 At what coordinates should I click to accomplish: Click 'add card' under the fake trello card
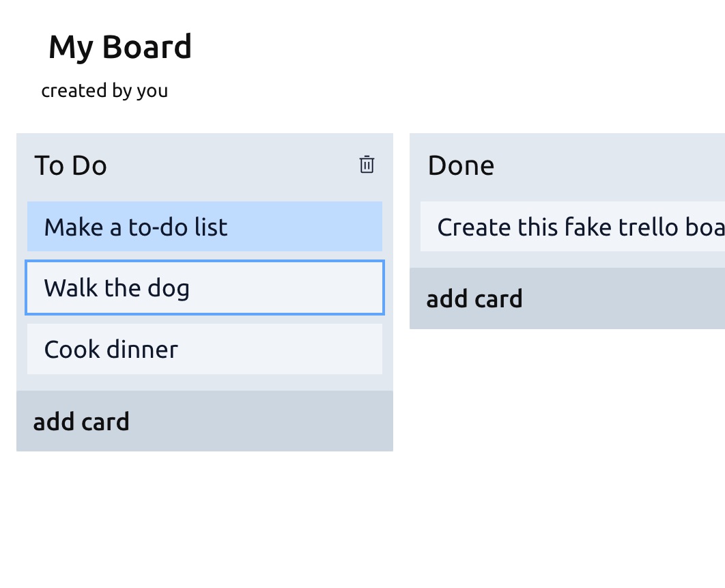pyautogui.click(x=567, y=298)
